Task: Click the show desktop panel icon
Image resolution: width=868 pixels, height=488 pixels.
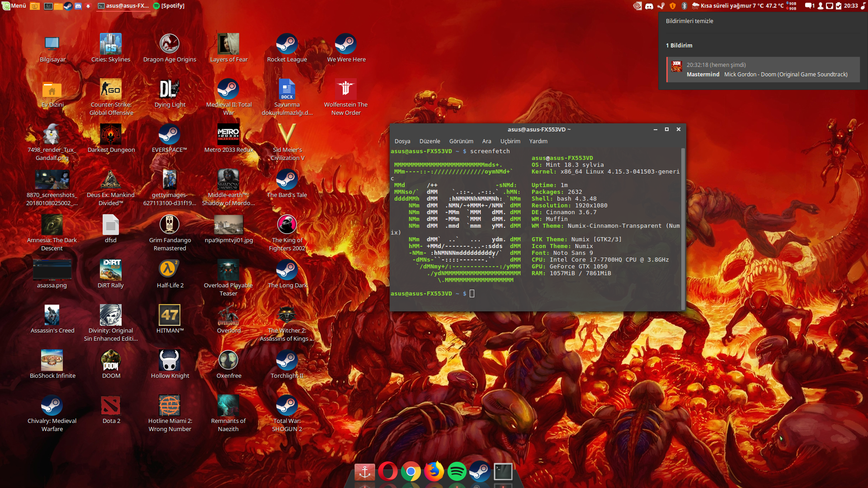Action: click(x=35, y=6)
